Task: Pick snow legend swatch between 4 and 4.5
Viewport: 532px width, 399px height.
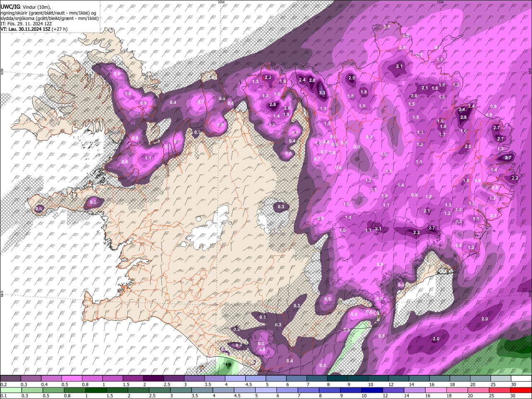Action: (x=235, y=379)
